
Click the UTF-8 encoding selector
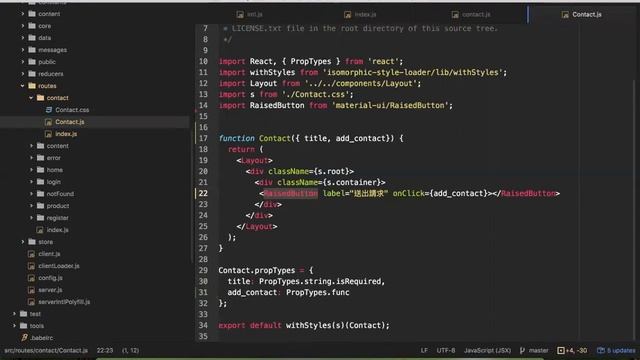pos(446,350)
